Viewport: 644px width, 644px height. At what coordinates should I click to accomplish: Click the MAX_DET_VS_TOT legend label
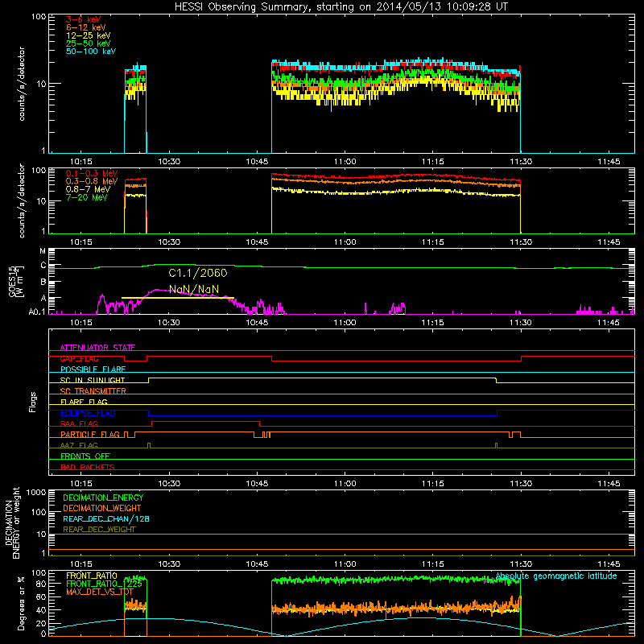pyautogui.click(x=99, y=592)
